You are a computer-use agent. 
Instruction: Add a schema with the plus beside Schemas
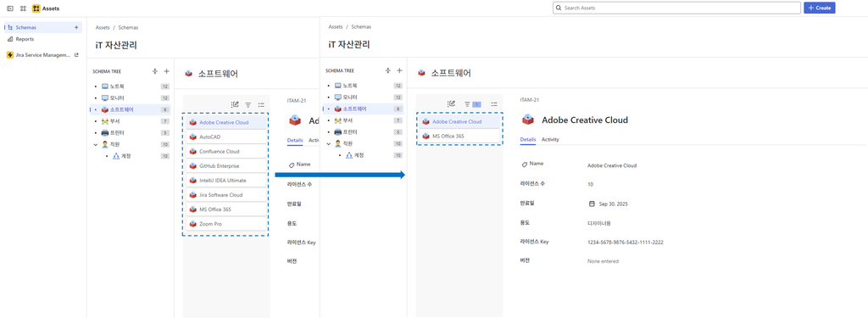coord(76,27)
